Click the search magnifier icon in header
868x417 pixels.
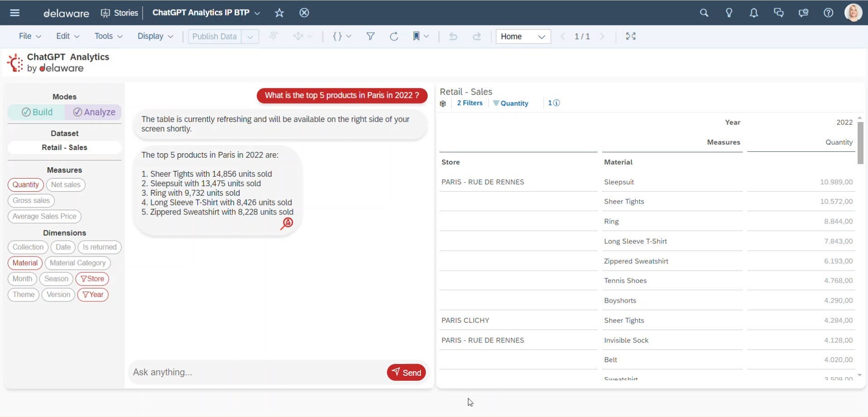pos(704,13)
